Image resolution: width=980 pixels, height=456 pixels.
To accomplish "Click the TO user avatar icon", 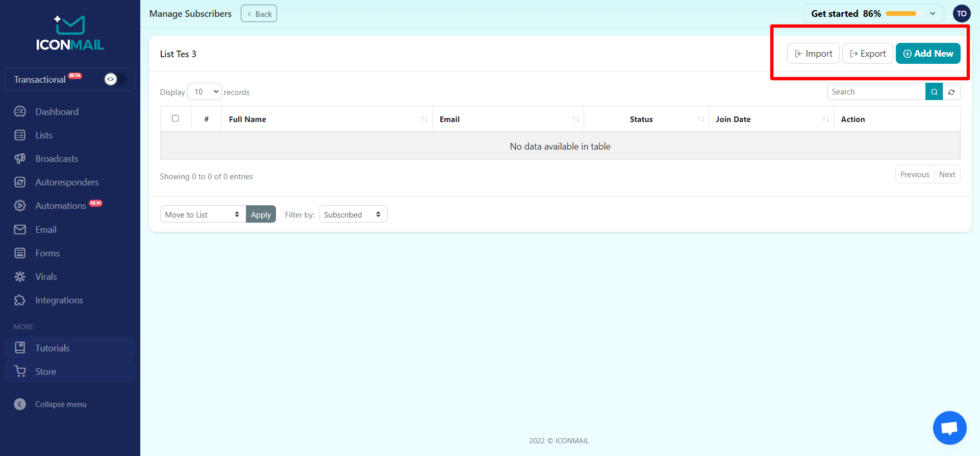I will (962, 14).
